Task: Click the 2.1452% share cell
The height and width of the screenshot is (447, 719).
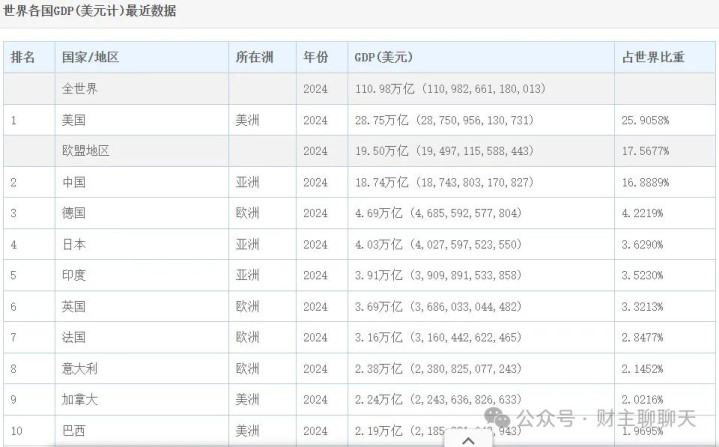Action: point(642,369)
